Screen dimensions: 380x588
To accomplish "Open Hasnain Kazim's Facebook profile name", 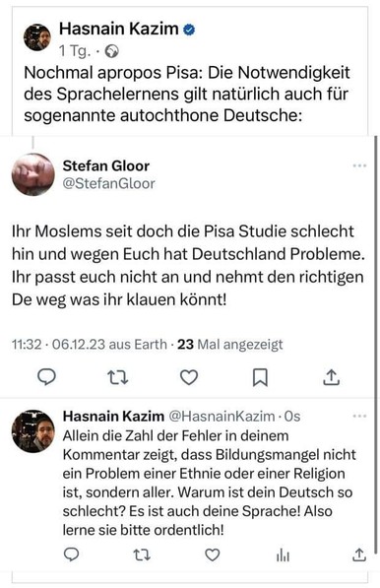I will click(x=119, y=29).
